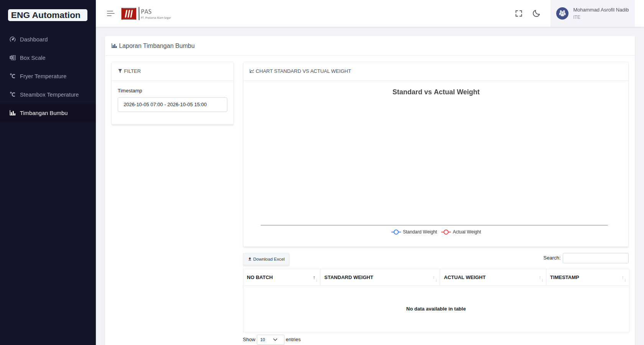Open the user avatar profile menu
Screen dimensions: 644x345
pos(562,13)
